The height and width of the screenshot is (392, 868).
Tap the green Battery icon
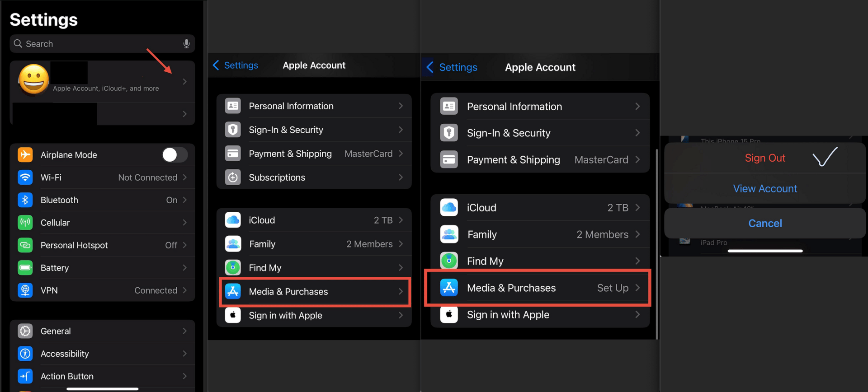pos(25,267)
